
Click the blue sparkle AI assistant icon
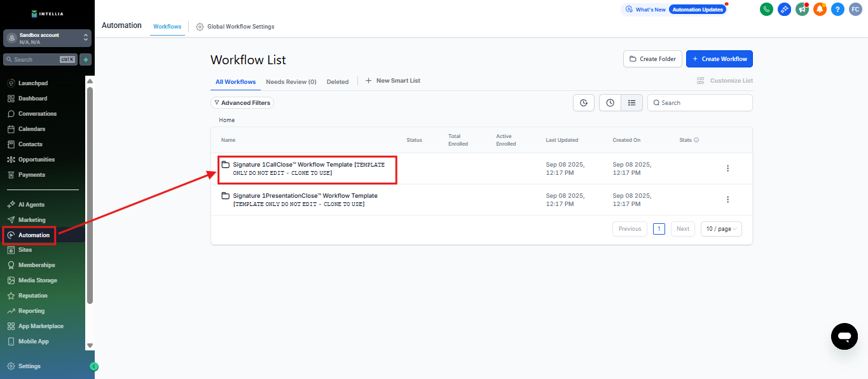pyautogui.click(x=784, y=10)
